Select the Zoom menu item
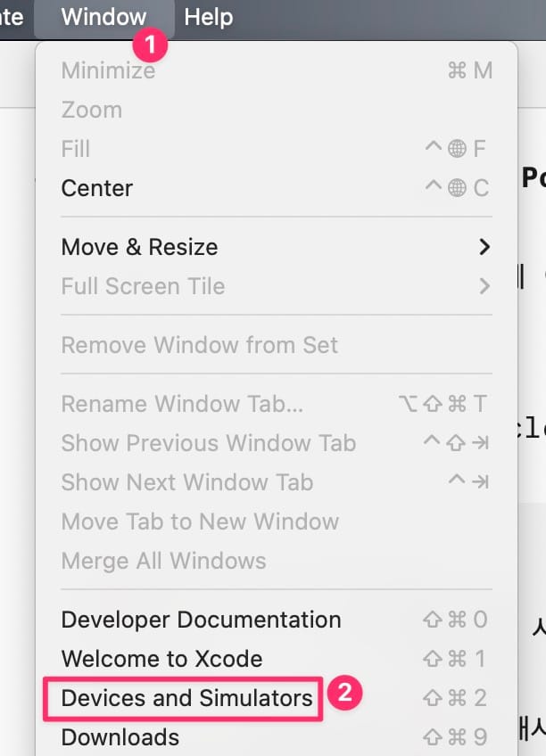 click(x=276, y=110)
